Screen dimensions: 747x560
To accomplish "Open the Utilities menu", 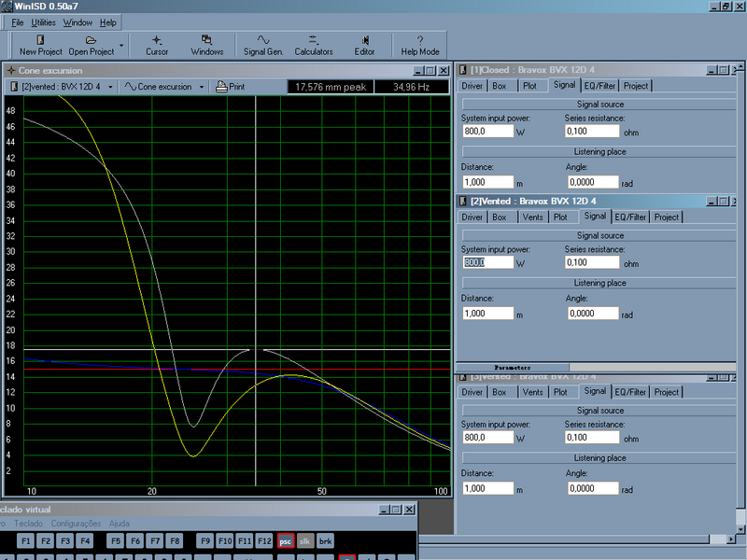I will coord(43,22).
